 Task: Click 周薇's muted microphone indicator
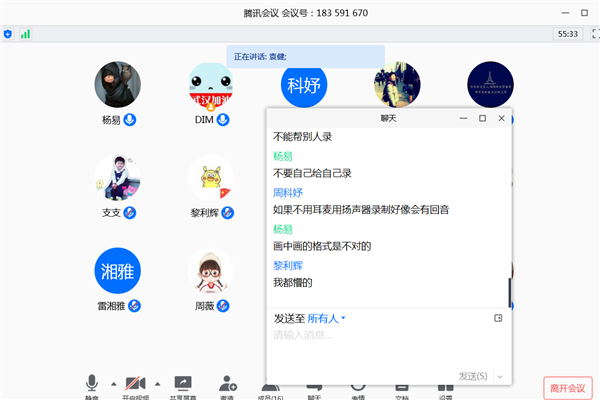click(223, 306)
